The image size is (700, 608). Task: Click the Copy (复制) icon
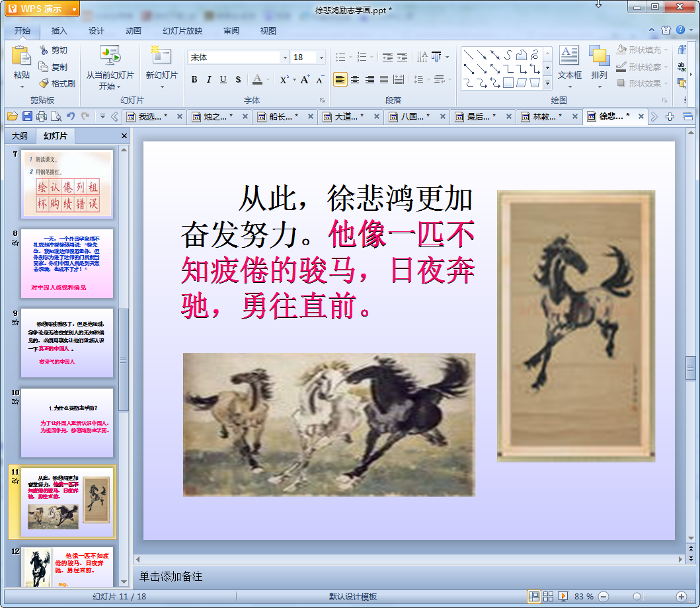[x=44, y=67]
